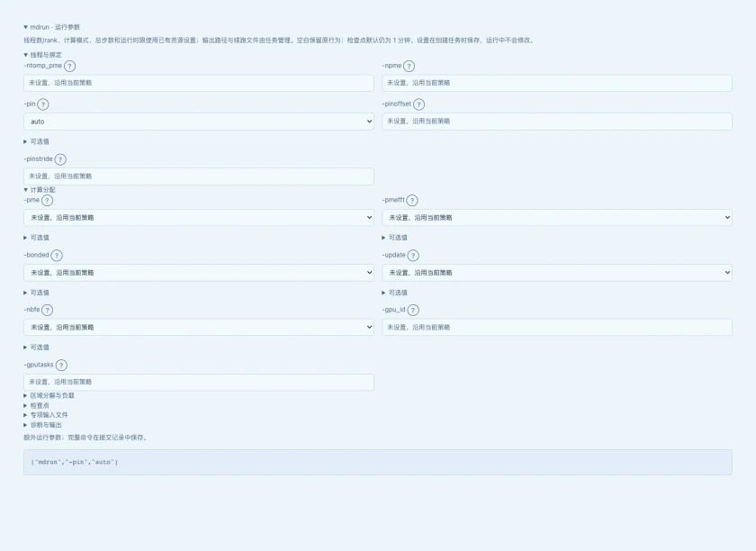This screenshot has height=551, width=756.
Task: Open the -update selection dropdown
Action: [557, 273]
